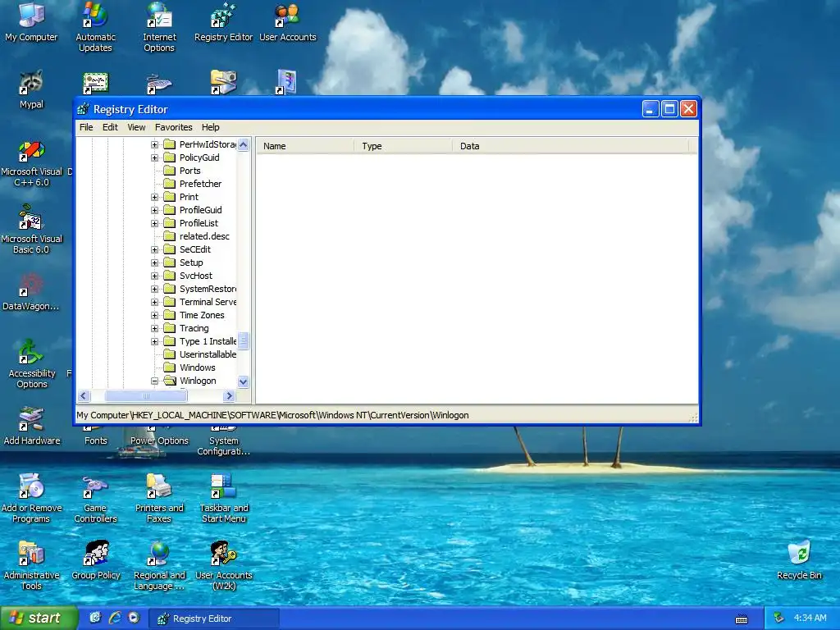This screenshot has width=840, height=630.
Task: Open Internet Options desktop icon
Action: point(159,27)
